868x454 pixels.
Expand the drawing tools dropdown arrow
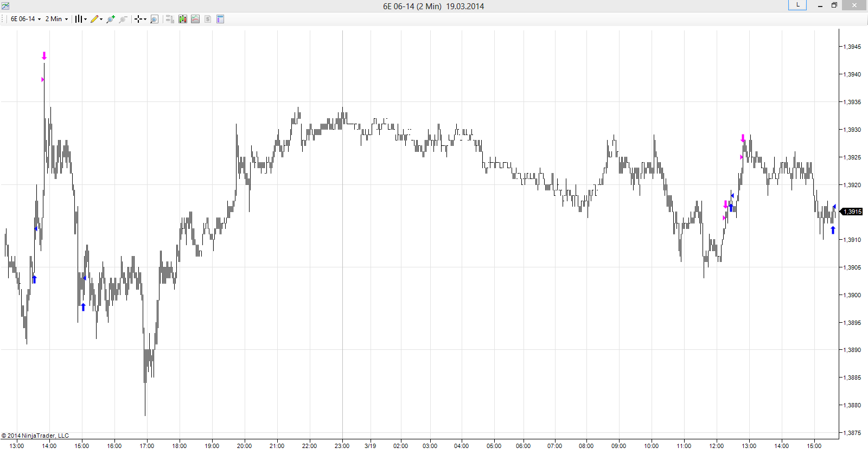point(101,19)
